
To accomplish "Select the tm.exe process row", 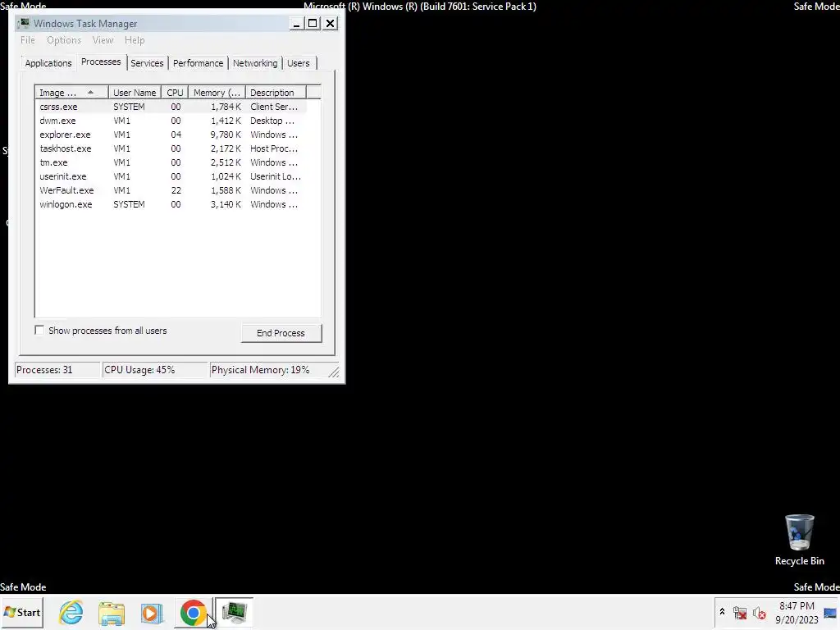I will [x=171, y=162].
